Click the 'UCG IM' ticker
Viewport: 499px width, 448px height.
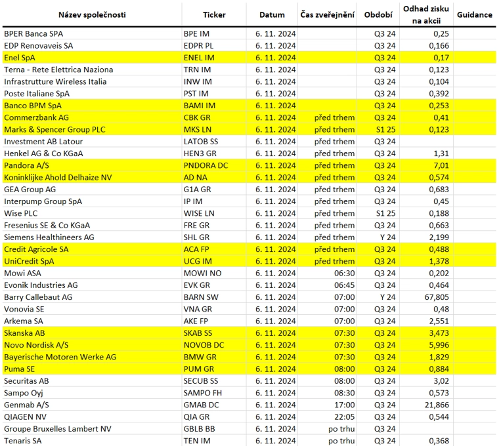tap(198, 261)
